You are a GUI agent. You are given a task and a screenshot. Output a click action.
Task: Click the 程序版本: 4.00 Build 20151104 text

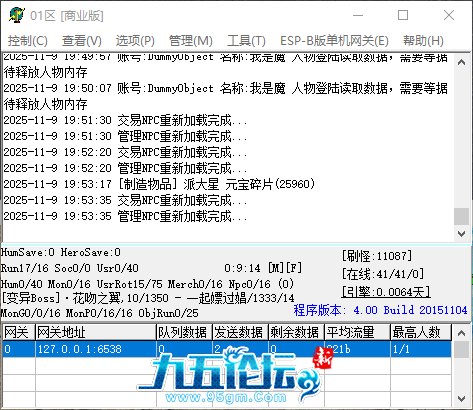pos(380,310)
